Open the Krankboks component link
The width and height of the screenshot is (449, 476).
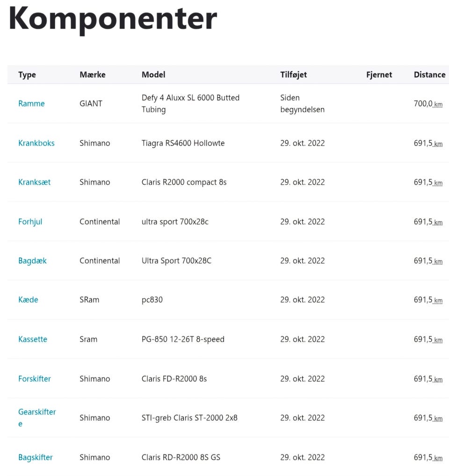click(x=36, y=143)
